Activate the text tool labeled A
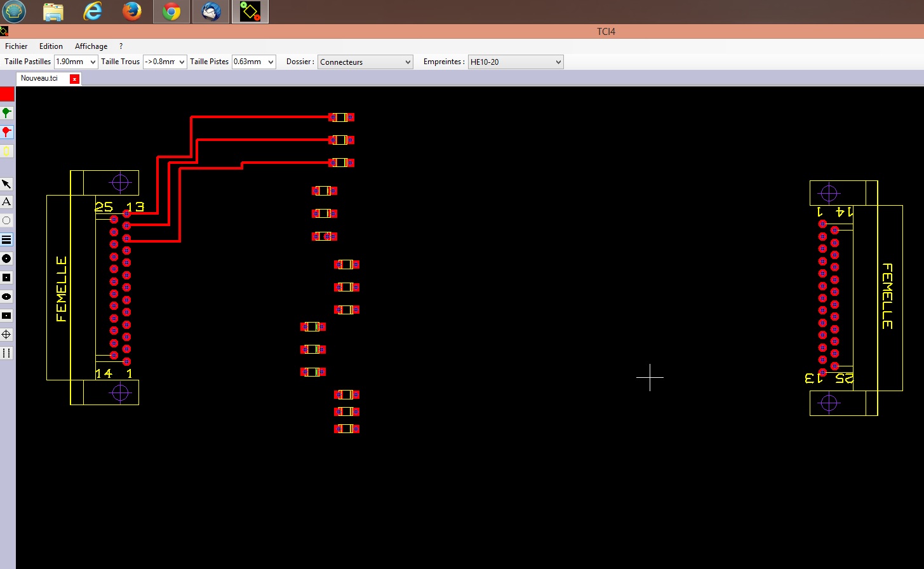 pos(6,202)
